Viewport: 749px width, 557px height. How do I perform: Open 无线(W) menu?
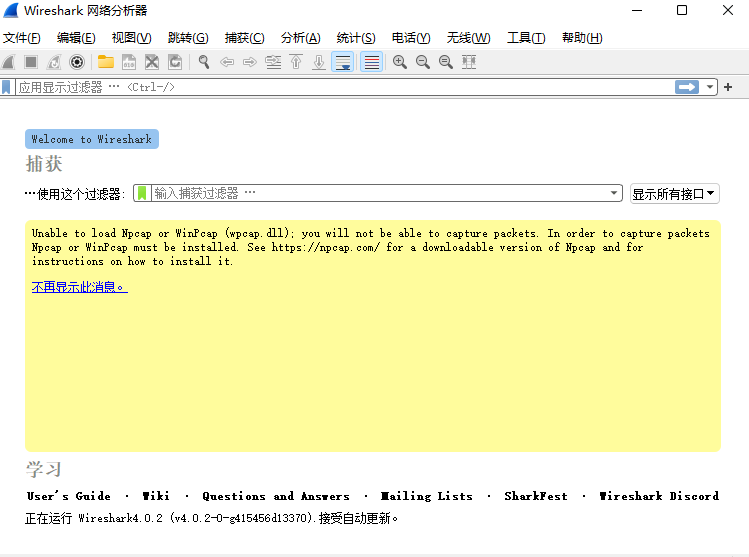click(x=468, y=38)
